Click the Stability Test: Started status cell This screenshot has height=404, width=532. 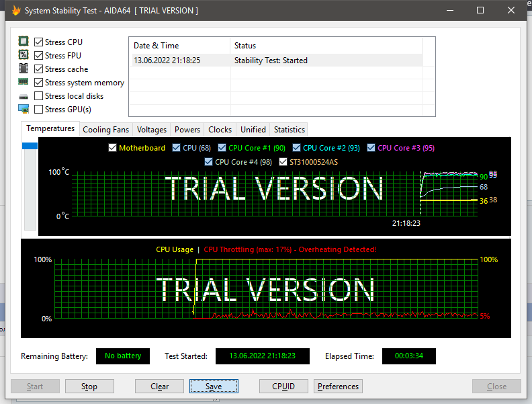(x=271, y=60)
